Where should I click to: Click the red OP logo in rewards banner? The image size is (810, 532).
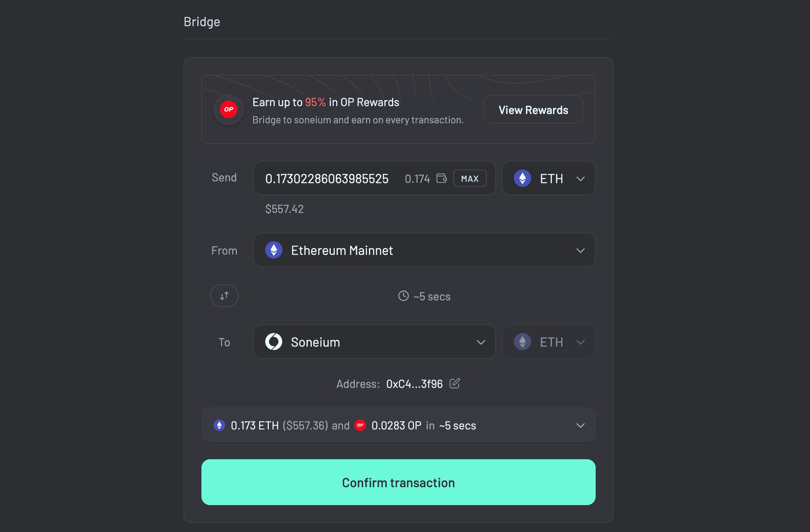(229, 109)
